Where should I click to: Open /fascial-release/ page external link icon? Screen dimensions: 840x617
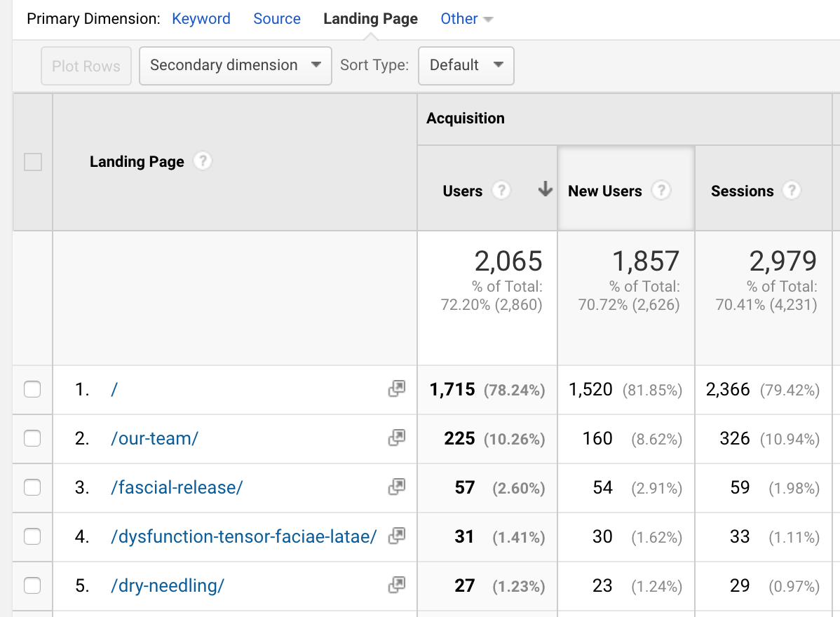[396, 487]
